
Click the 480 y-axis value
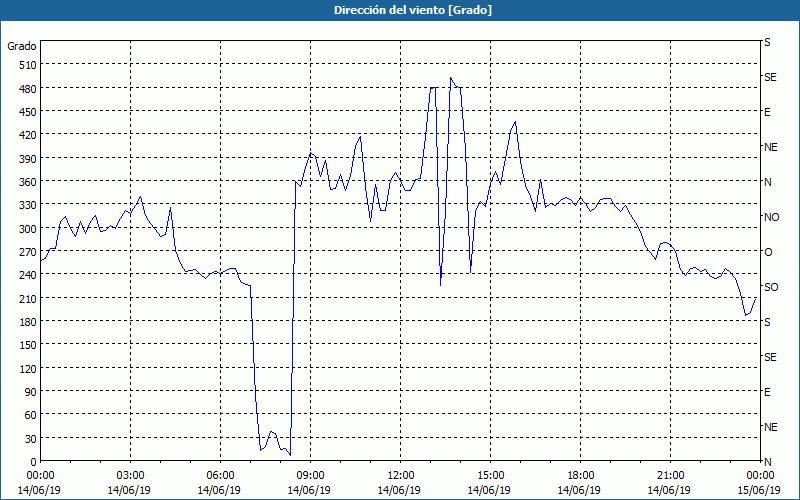click(x=28, y=89)
